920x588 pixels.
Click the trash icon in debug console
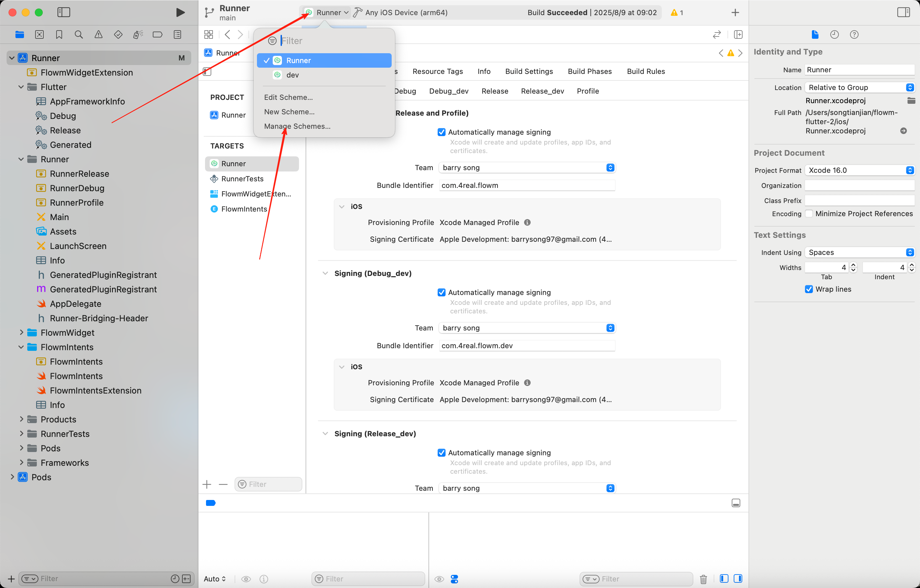(x=703, y=579)
